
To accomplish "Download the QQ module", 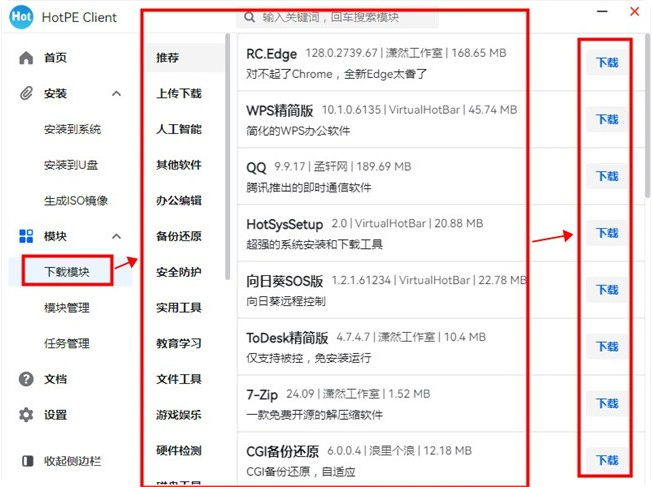I will [x=607, y=176].
